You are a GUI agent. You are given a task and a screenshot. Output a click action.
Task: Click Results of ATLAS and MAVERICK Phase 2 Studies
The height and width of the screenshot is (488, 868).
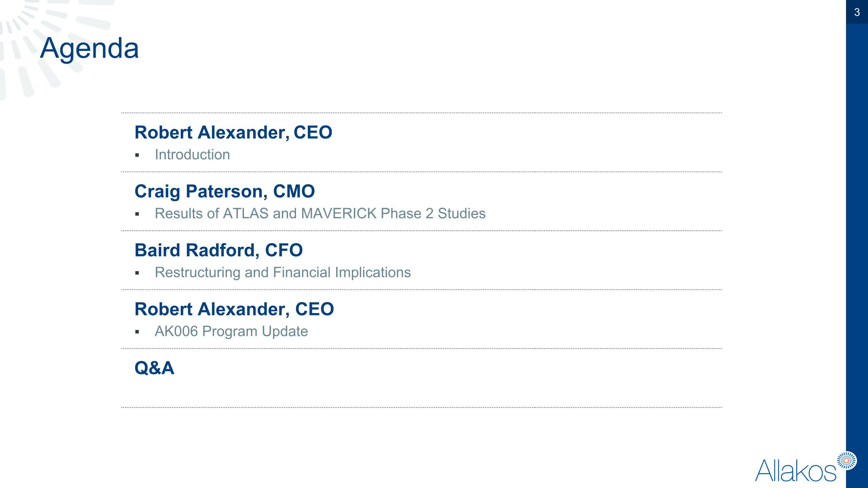point(320,213)
